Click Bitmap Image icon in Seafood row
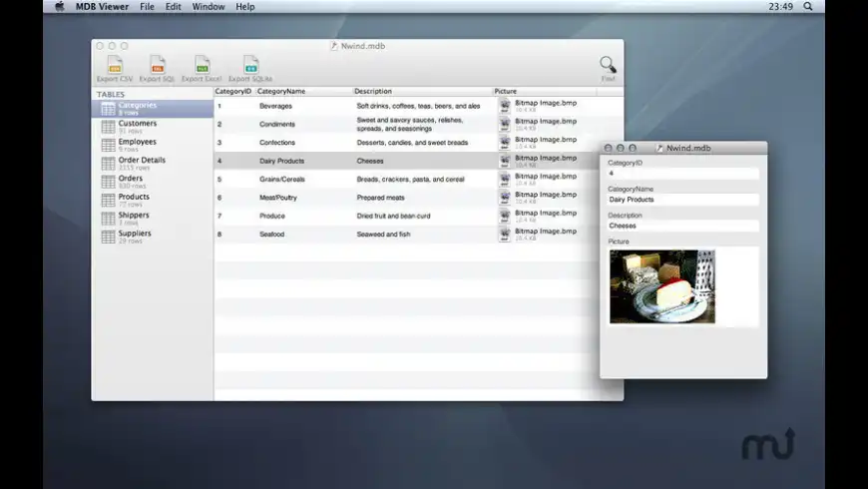The height and width of the screenshot is (489, 868). [505, 234]
